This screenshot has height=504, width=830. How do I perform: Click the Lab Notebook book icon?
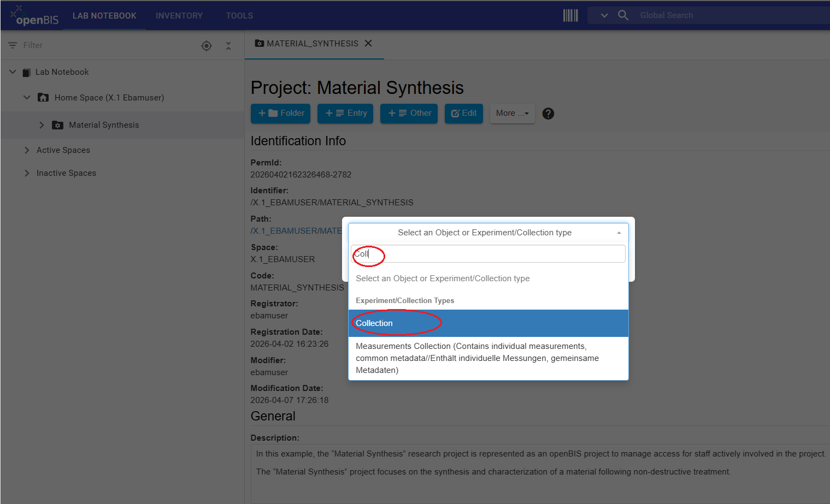[26, 72]
